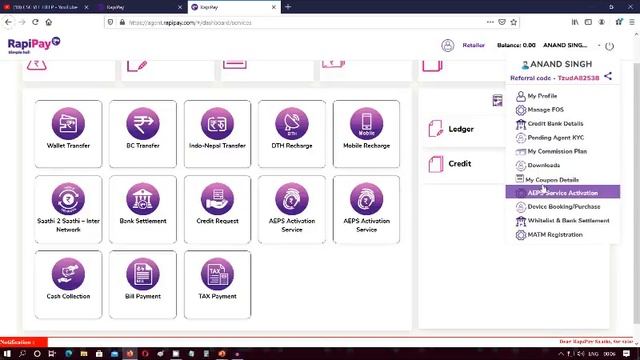Viewport: 640px width, 360px height.
Task: Launch the Bill Payment service
Action: pyautogui.click(x=143, y=284)
